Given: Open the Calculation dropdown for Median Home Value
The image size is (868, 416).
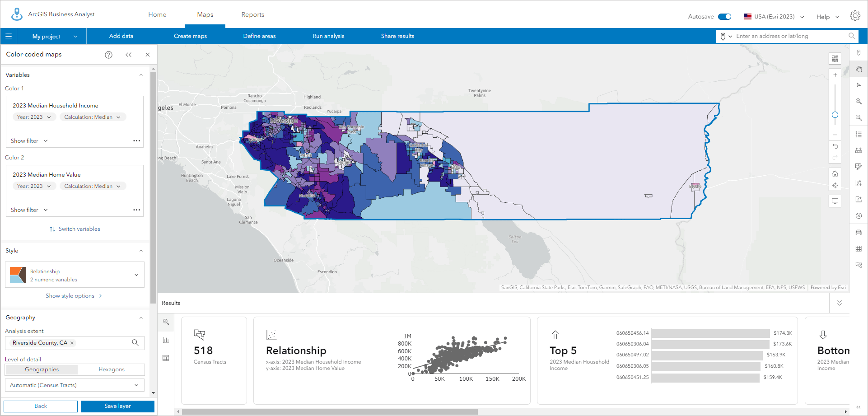Looking at the screenshot, I should (x=92, y=186).
